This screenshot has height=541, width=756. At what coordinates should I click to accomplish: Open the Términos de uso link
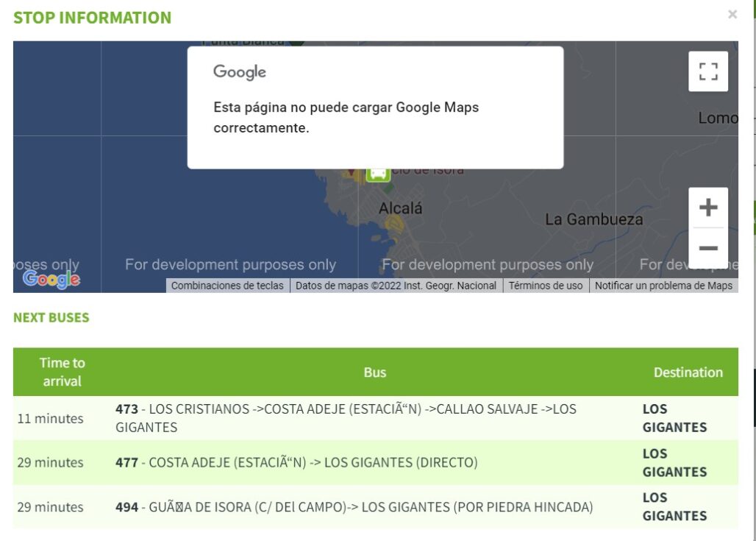click(545, 286)
